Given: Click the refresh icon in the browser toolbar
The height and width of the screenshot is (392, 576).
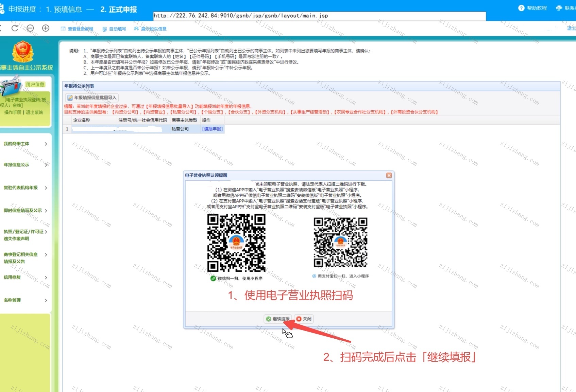Looking at the screenshot, I should [15, 28].
